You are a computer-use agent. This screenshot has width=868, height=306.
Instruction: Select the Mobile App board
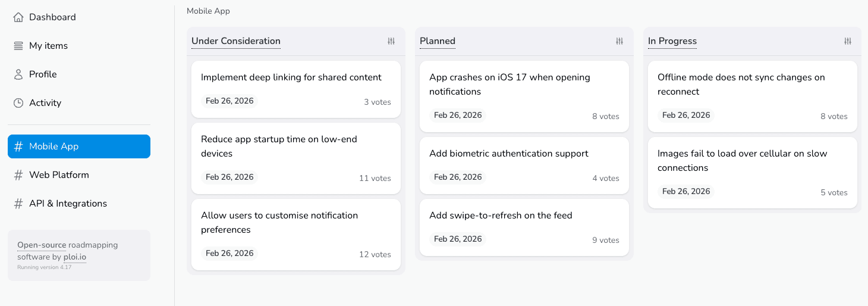coord(79,146)
